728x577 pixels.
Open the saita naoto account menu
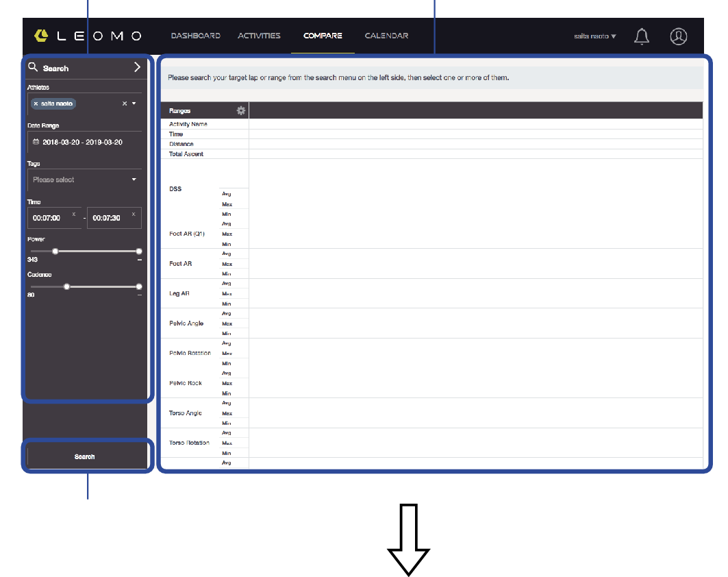[x=594, y=36]
